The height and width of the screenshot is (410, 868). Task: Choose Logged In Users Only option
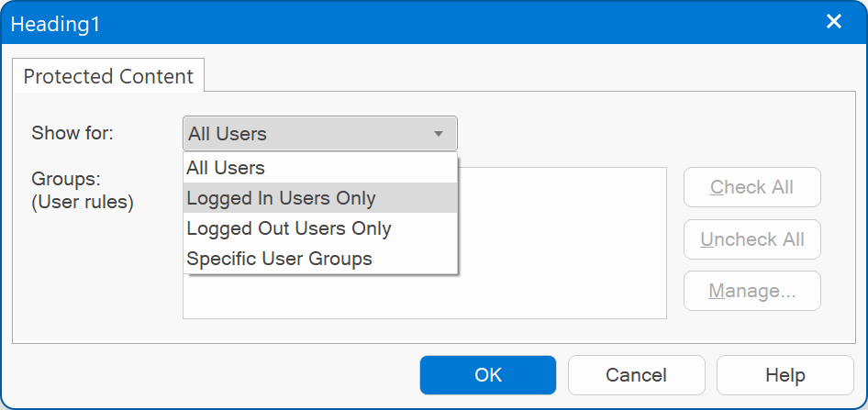281,198
